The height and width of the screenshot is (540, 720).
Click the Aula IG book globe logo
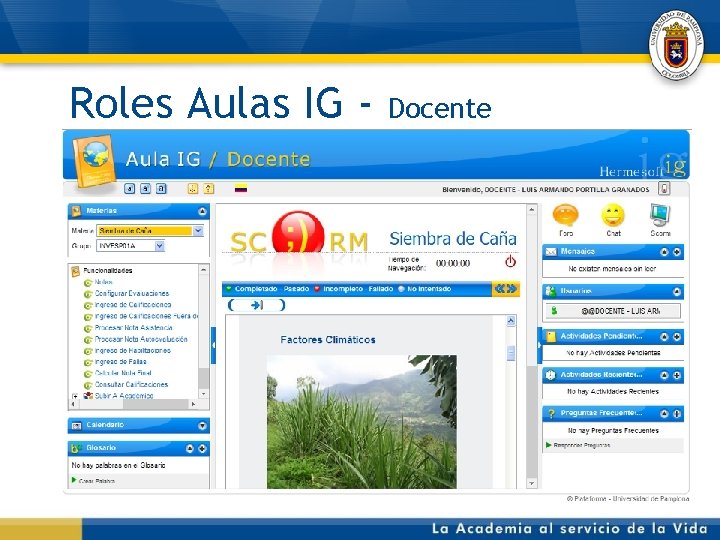pos(94,161)
